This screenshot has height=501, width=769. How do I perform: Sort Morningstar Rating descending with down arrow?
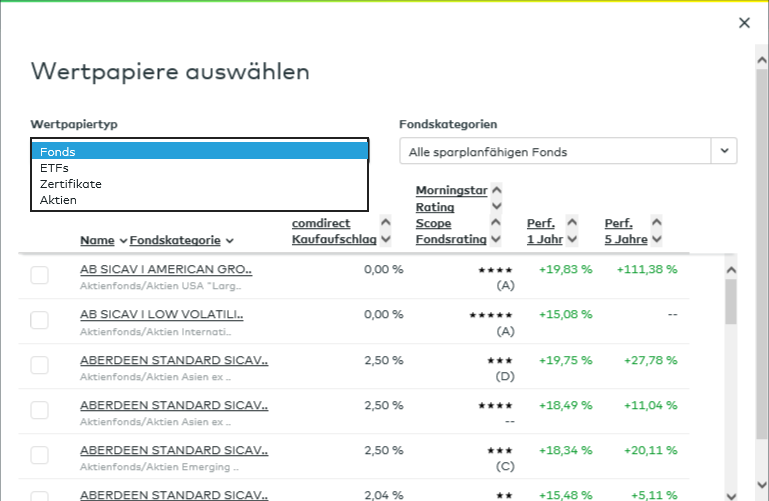coord(496,206)
